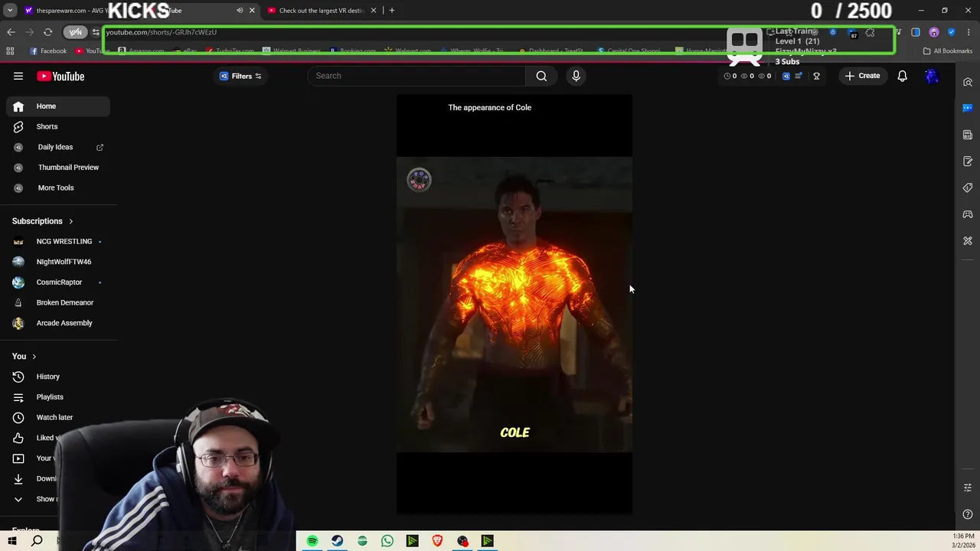Screen dimensions: 980x551
Task: Toggle browser sidebar panel icon
Action: coord(916,32)
